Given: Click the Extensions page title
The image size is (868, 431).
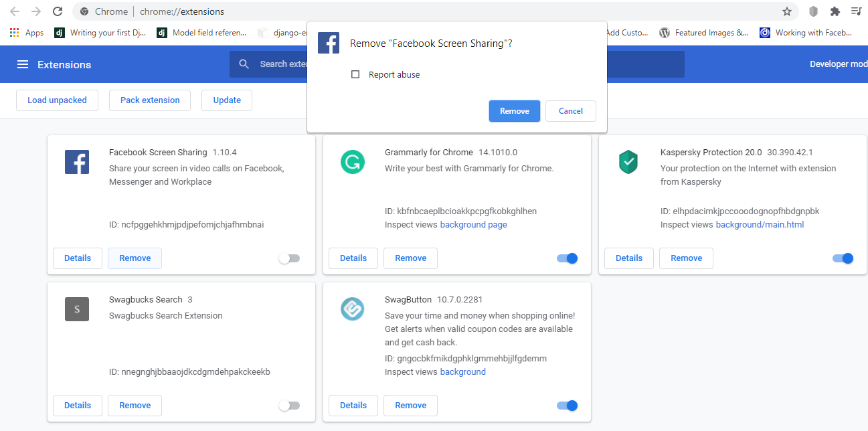Looking at the screenshot, I should coord(64,65).
